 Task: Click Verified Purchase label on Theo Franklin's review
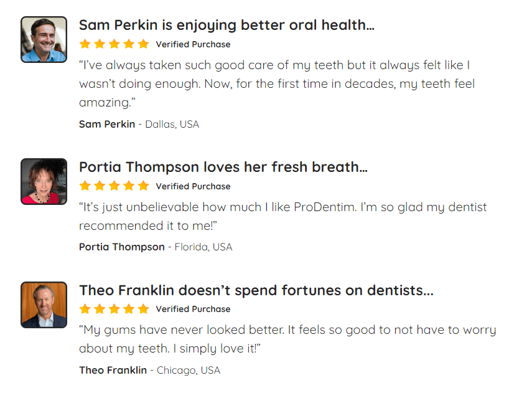193,309
